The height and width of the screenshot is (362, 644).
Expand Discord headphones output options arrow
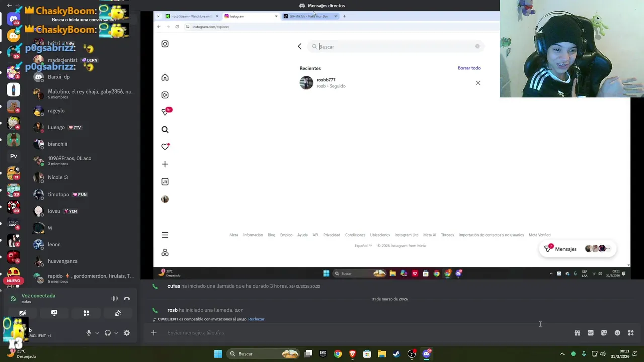[116, 333]
